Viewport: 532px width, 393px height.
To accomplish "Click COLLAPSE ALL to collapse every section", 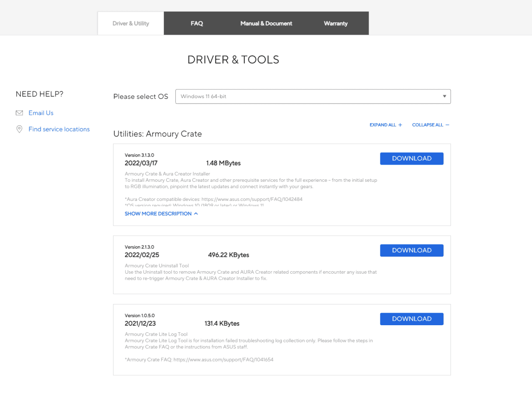I will (x=431, y=125).
